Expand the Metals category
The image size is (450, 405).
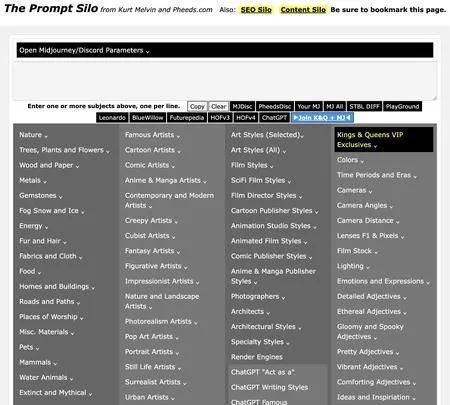click(33, 180)
